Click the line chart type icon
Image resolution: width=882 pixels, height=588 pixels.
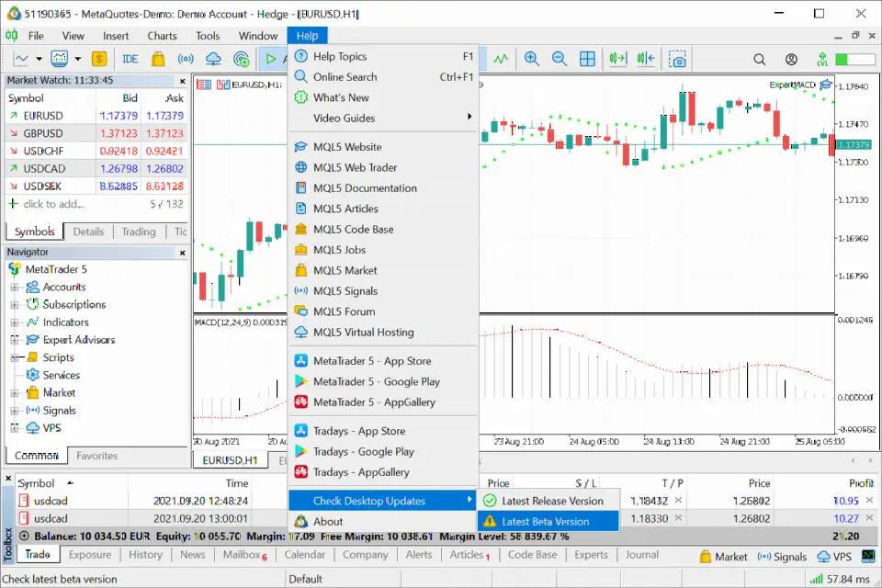(21, 59)
